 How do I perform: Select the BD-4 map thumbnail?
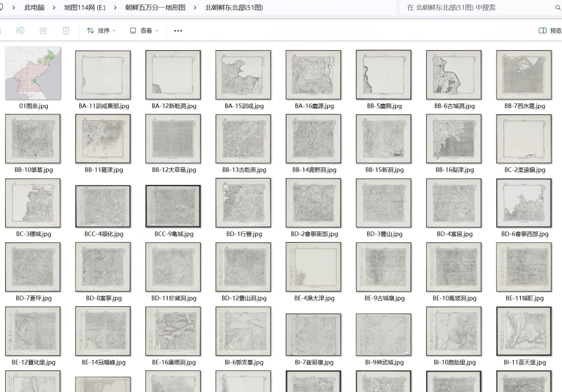point(454,203)
